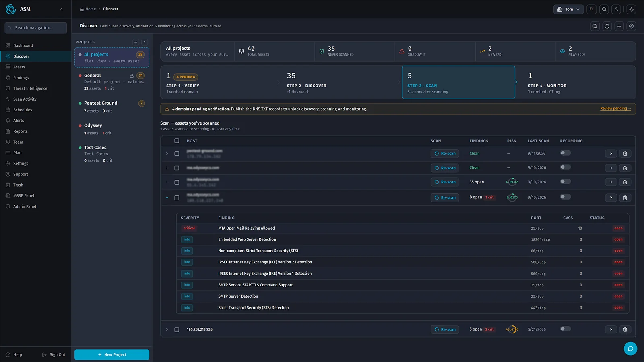The height and width of the screenshot is (362, 644).
Task: Click the Search navigation field
Action: pyautogui.click(x=36, y=28)
